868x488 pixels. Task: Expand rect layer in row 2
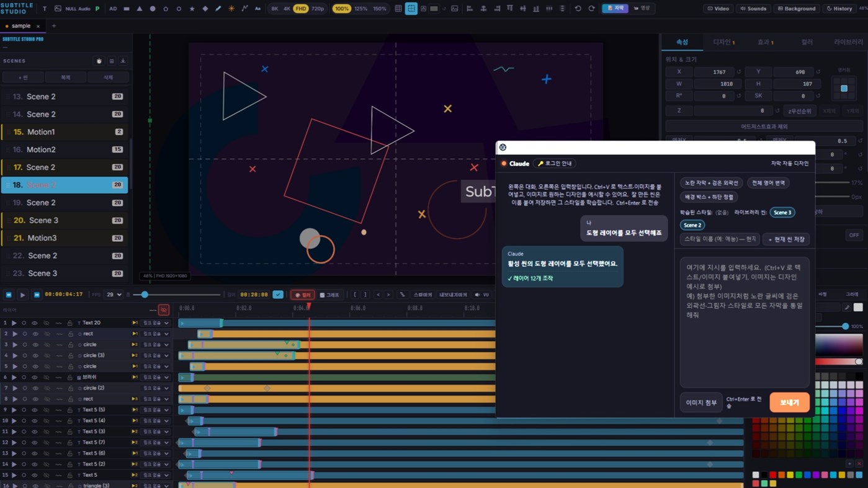14,334
